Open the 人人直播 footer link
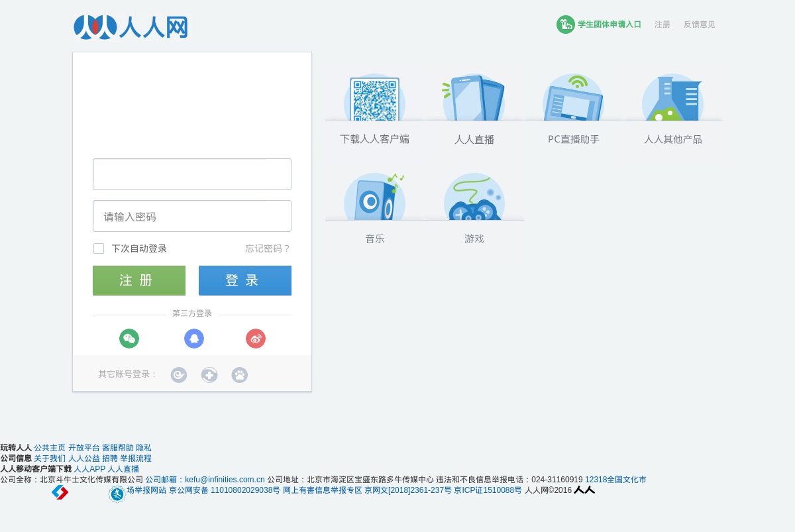Viewport: 795px width, 532px height. tap(123, 469)
